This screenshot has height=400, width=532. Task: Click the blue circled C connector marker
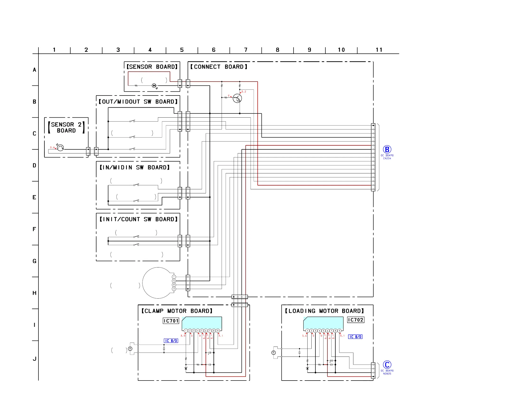387,365
